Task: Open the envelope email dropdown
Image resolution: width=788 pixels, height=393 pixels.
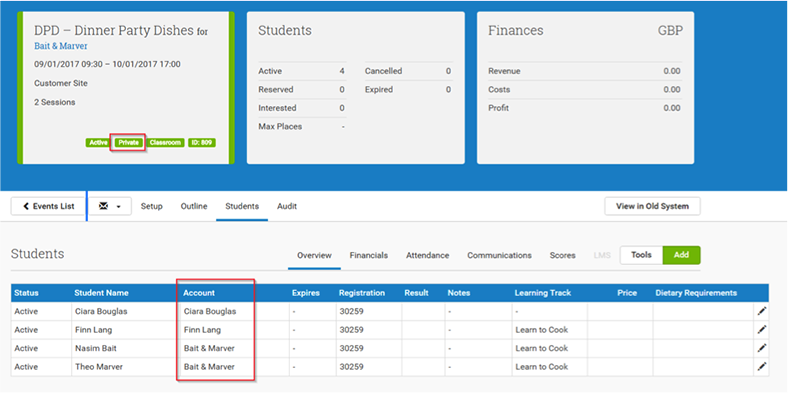Action: [110, 206]
